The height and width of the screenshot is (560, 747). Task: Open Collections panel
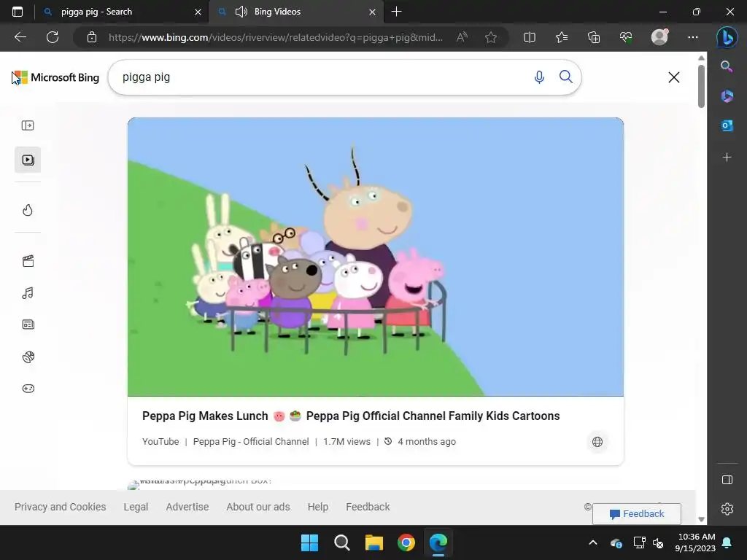[594, 37]
